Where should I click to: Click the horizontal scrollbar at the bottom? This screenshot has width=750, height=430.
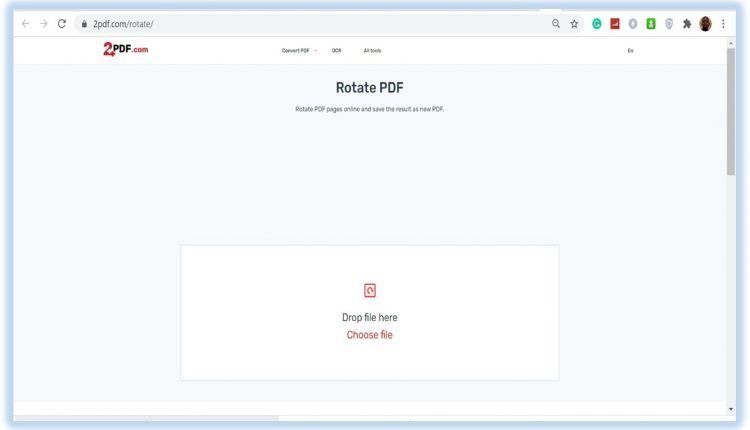(146, 418)
